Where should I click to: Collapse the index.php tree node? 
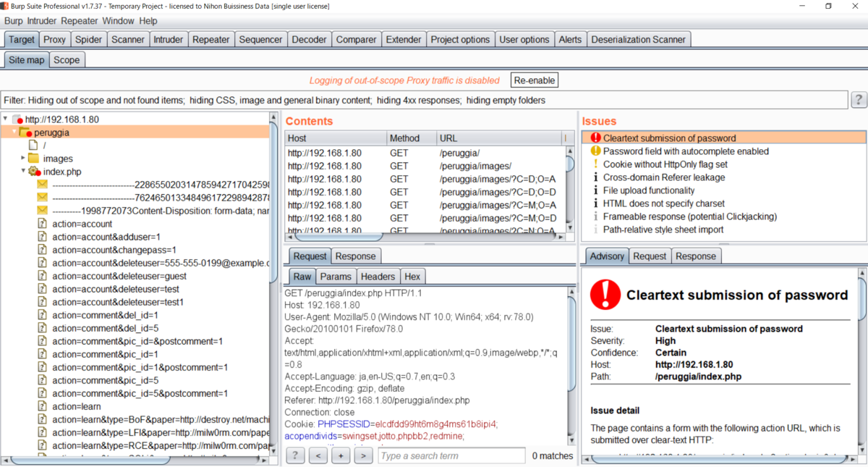click(x=22, y=171)
